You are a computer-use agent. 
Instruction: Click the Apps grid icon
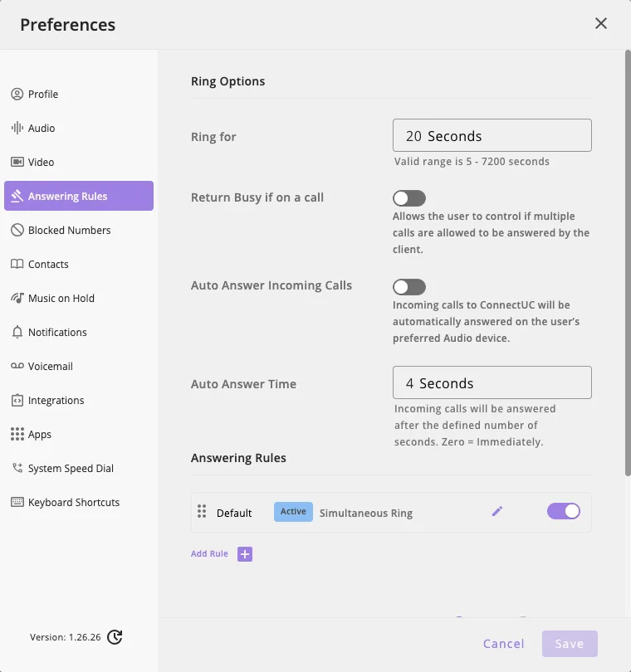coord(17,434)
